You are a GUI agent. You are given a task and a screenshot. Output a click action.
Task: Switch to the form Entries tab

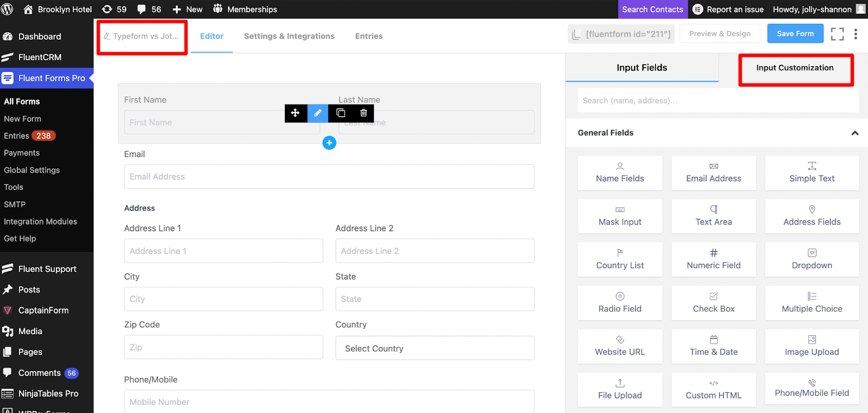pyautogui.click(x=369, y=36)
